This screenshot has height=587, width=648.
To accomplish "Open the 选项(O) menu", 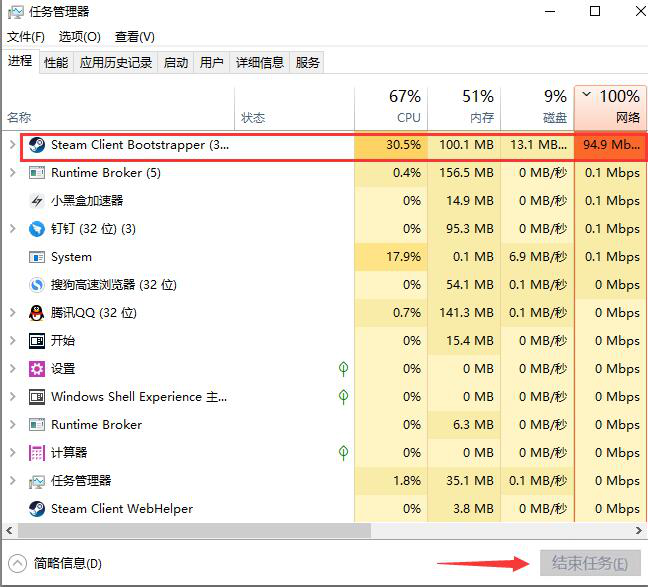I will [79, 37].
